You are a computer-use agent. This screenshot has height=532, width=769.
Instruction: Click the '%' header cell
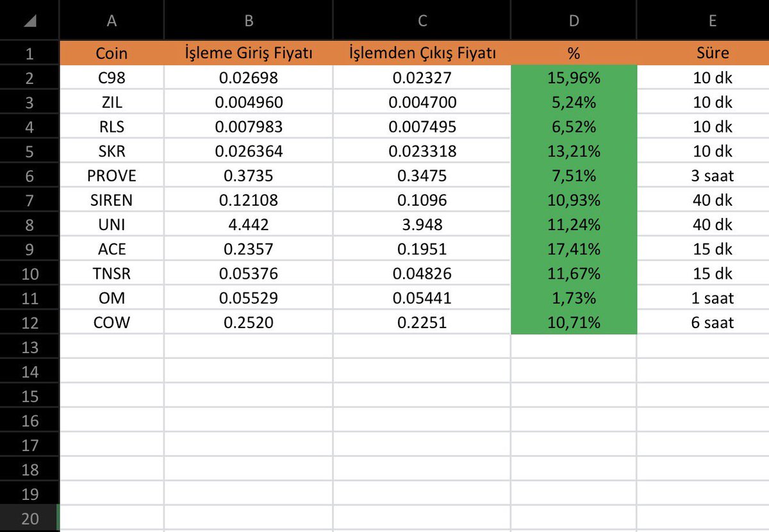point(574,53)
